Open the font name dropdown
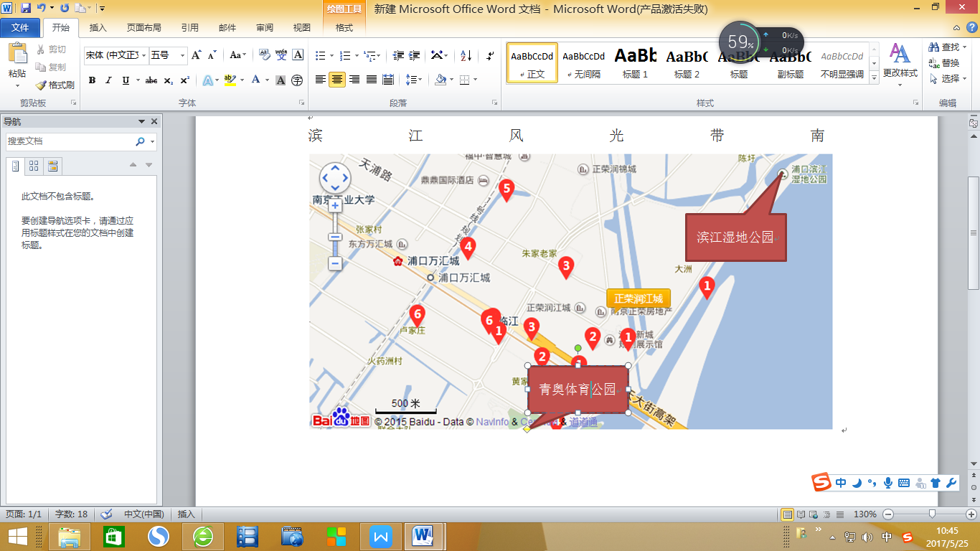The image size is (980, 551). [144, 55]
